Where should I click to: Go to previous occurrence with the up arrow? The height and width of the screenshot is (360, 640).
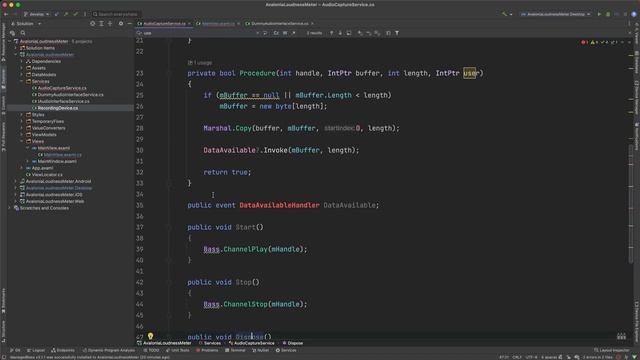pos(331,33)
